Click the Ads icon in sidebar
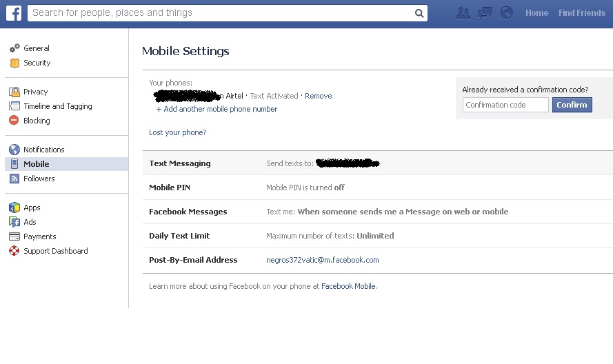 (x=14, y=222)
